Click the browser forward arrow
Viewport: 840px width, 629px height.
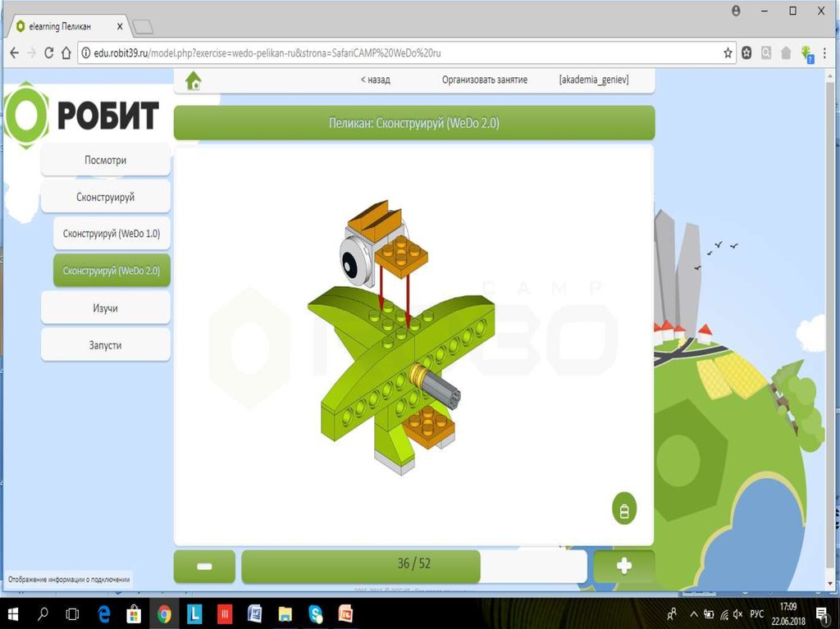point(32,52)
